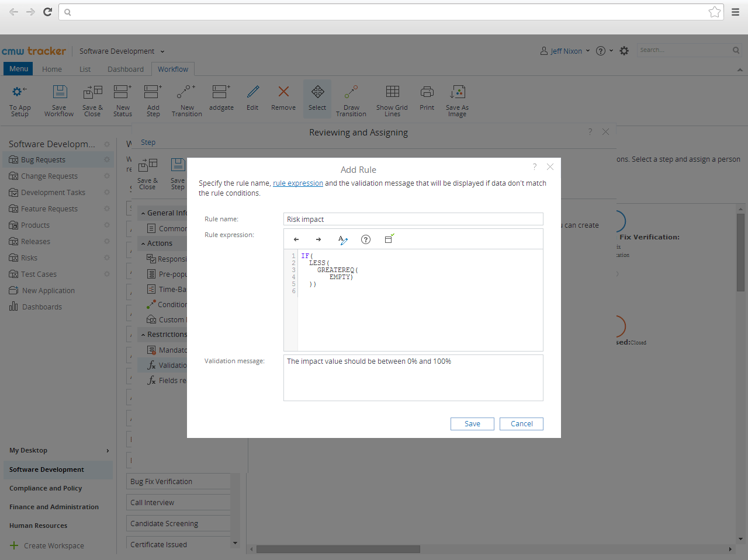The image size is (748, 560).
Task: Click Save As Image icon
Action: (457, 101)
